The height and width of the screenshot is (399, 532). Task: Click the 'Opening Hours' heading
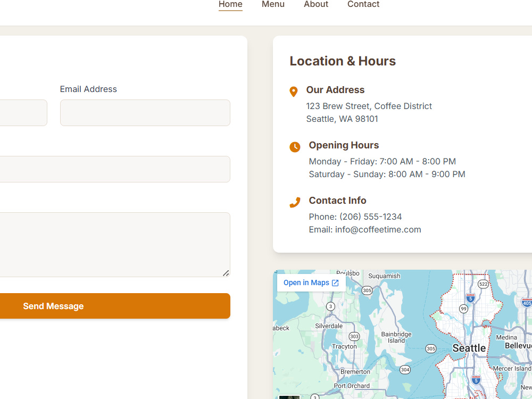click(x=344, y=145)
